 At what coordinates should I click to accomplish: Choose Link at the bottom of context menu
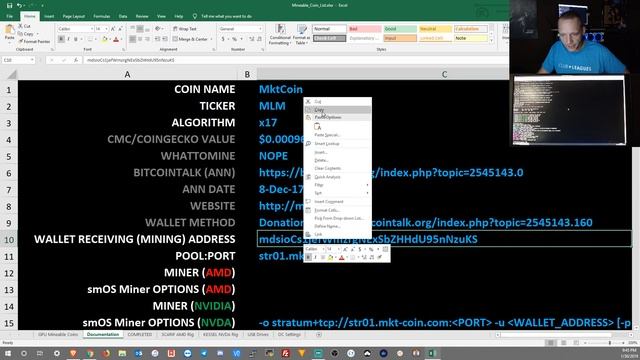(337, 234)
